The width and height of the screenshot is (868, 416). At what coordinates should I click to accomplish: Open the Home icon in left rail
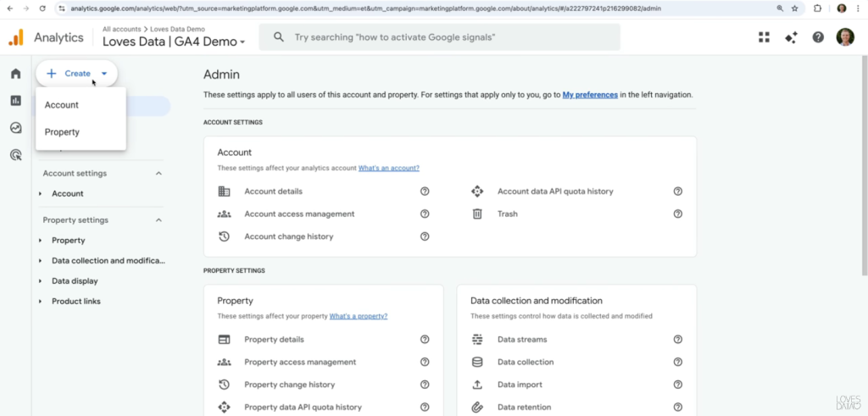pos(15,74)
